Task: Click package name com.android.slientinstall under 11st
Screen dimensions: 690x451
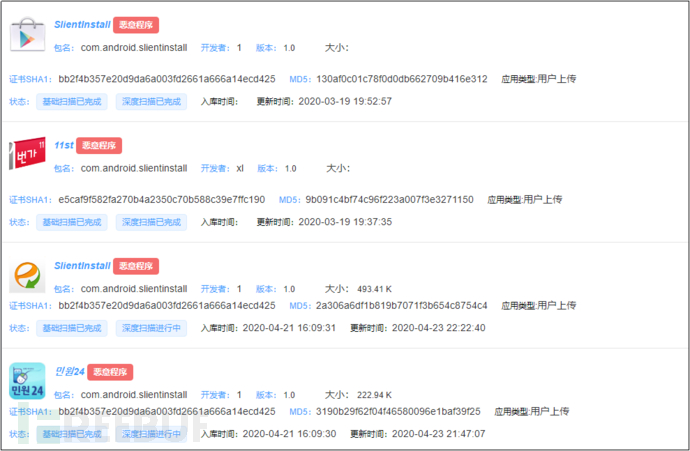Action: [134, 169]
